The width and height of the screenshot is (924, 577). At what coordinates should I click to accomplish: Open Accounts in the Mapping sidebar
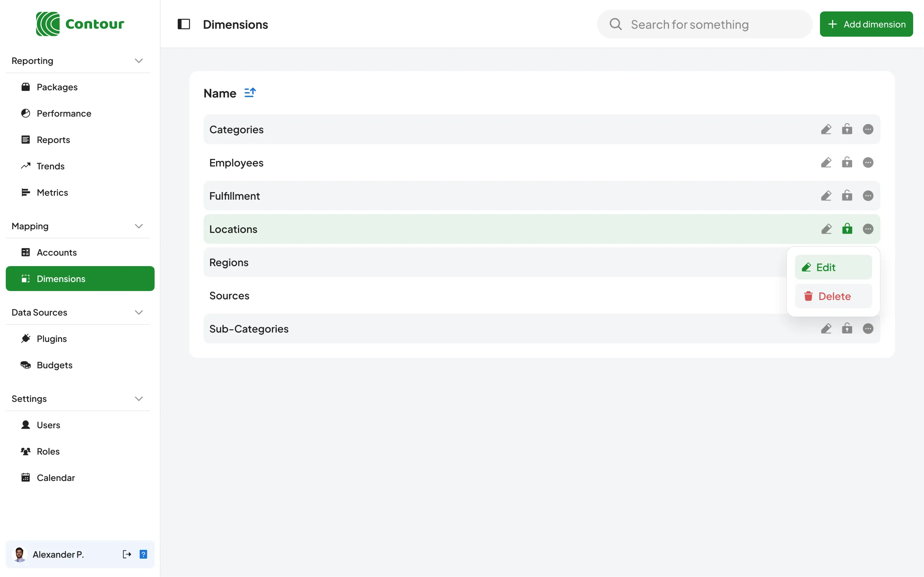click(56, 253)
